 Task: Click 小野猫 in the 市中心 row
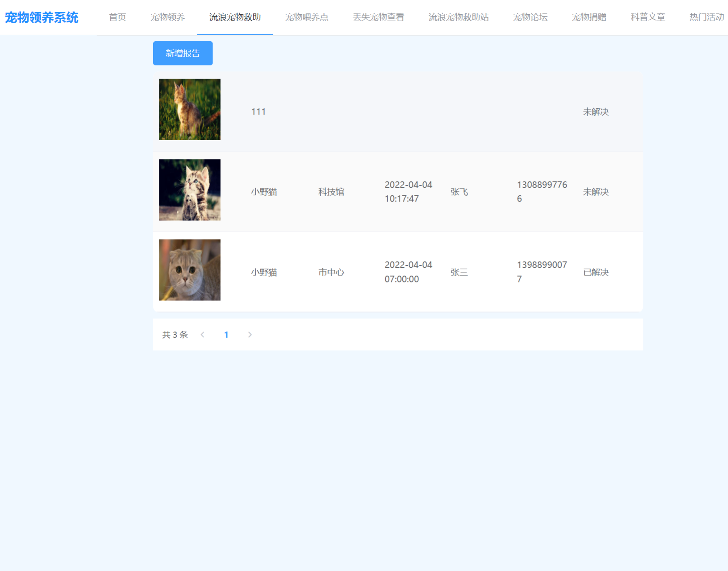coord(264,272)
